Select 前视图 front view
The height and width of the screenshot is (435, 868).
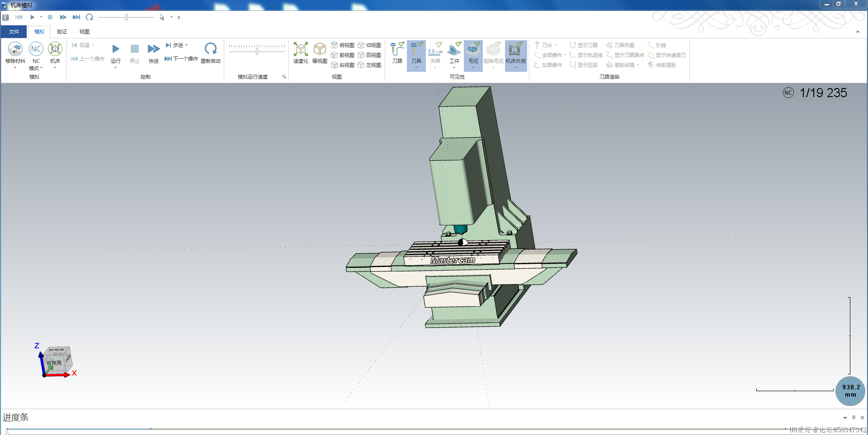[x=343, y=55]
